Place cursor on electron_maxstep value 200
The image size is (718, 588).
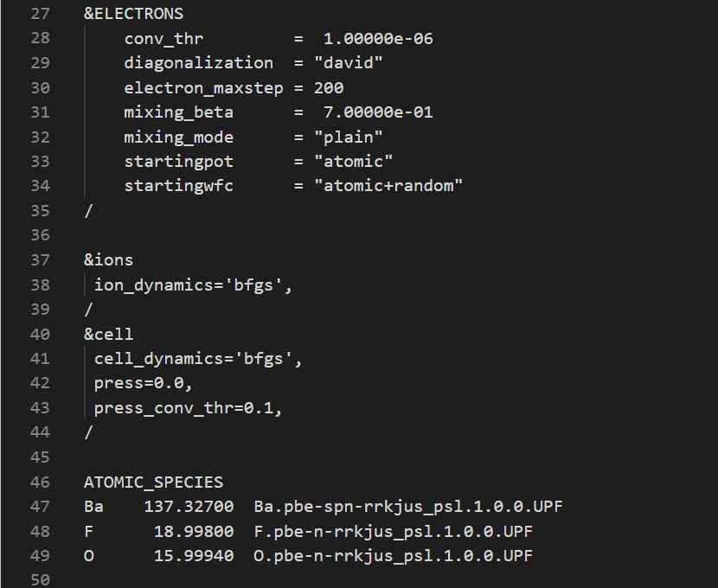coord(329,88)
